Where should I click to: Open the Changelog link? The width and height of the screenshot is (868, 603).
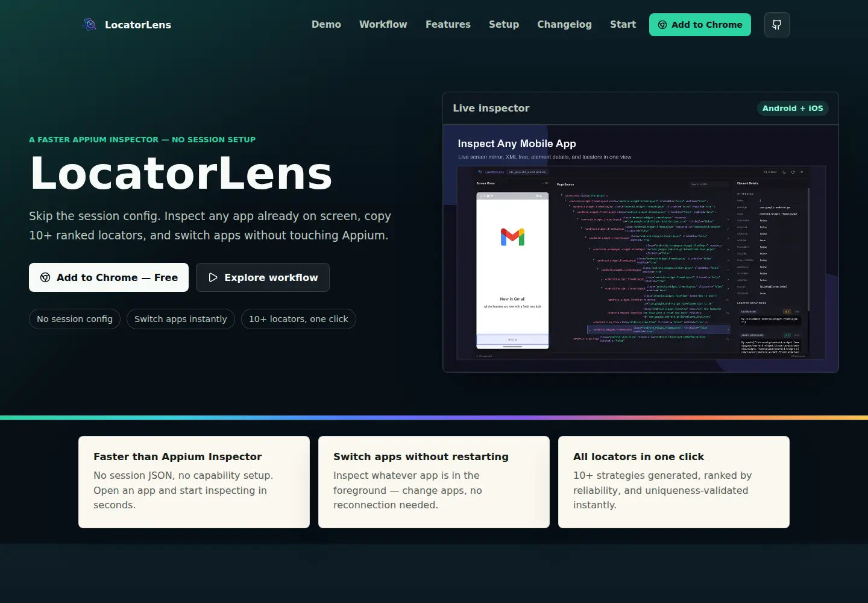[564, 25]
